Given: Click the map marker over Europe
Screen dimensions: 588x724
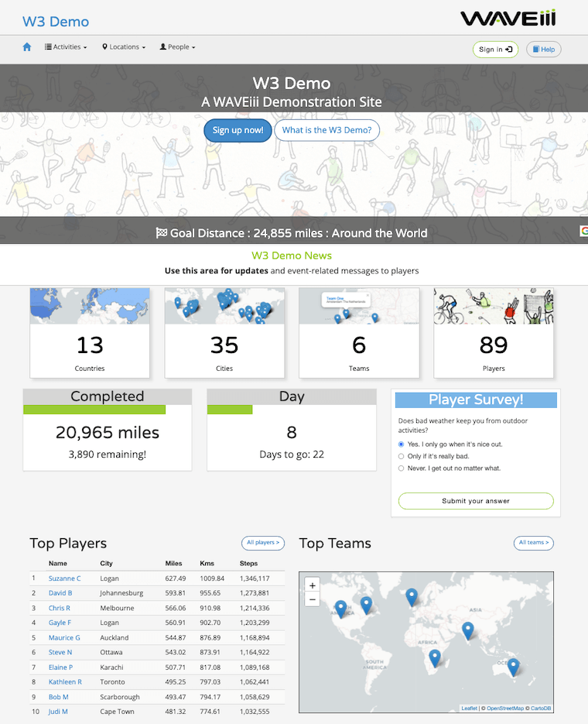Looking at the screenshot, I should coord(412,598).
